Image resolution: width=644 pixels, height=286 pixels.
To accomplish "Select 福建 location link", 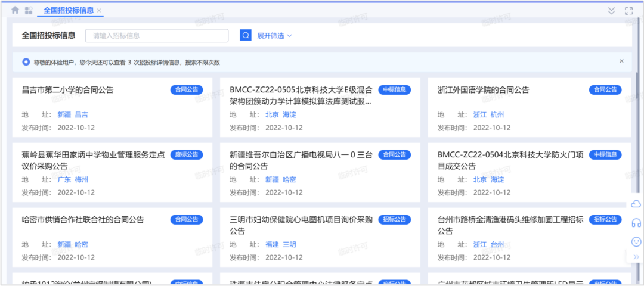I will click(273, 244).
